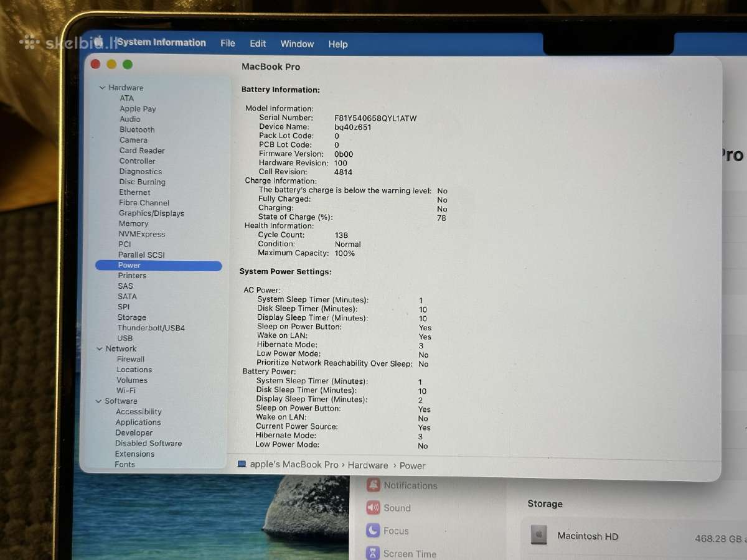Select Audio in the sidebar

point(130,119)
